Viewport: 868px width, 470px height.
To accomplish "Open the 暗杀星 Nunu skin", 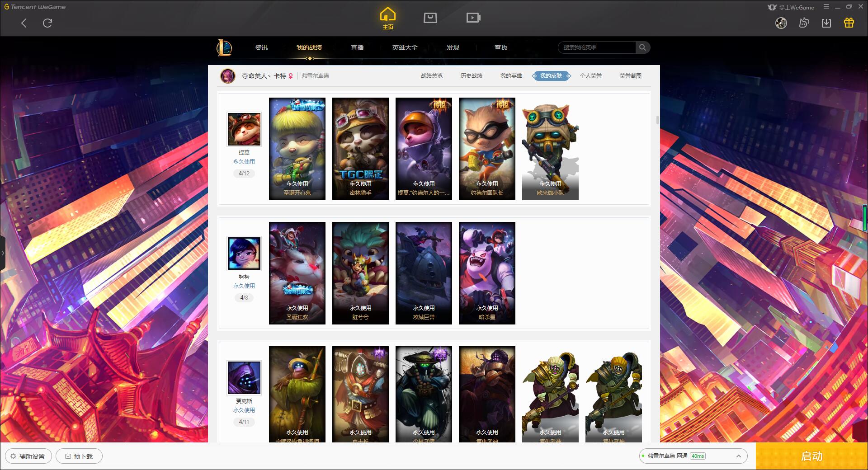I will pyautogui.click(x=487, y=273).
